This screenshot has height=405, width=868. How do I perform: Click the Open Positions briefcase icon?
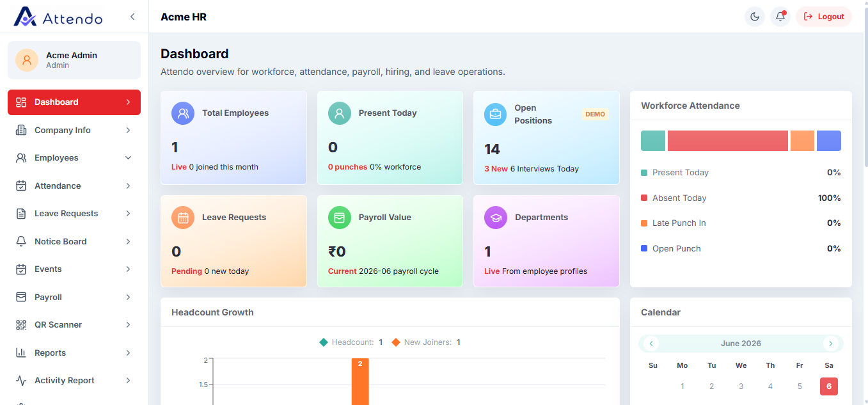point(496,115)
